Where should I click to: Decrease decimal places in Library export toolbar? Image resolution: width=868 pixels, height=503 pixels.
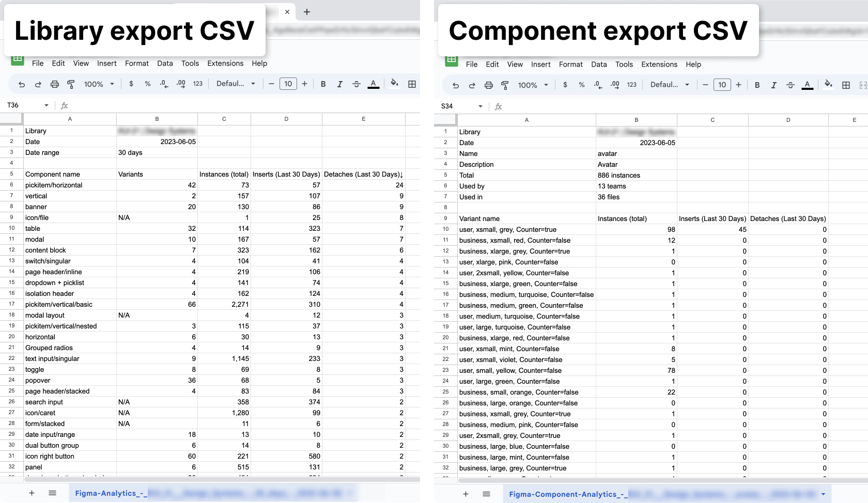pos(164,84)
